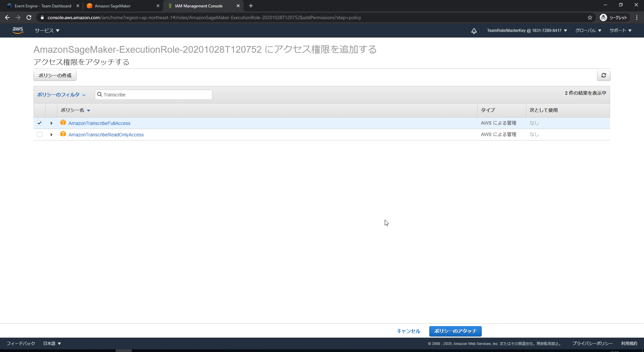The image size is (644, 352).
Task: Click the refresh policies icon button
Action: tap(603, 76)
